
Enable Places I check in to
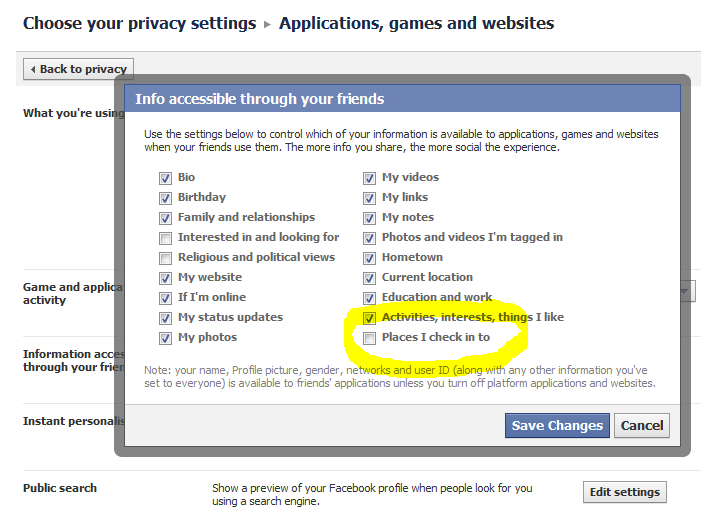tap(369, 338)
